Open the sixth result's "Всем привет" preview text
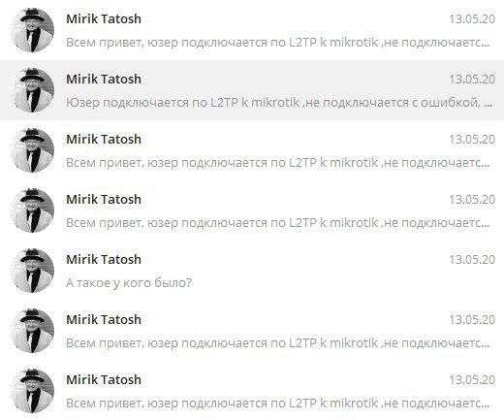 coord(278,343)
